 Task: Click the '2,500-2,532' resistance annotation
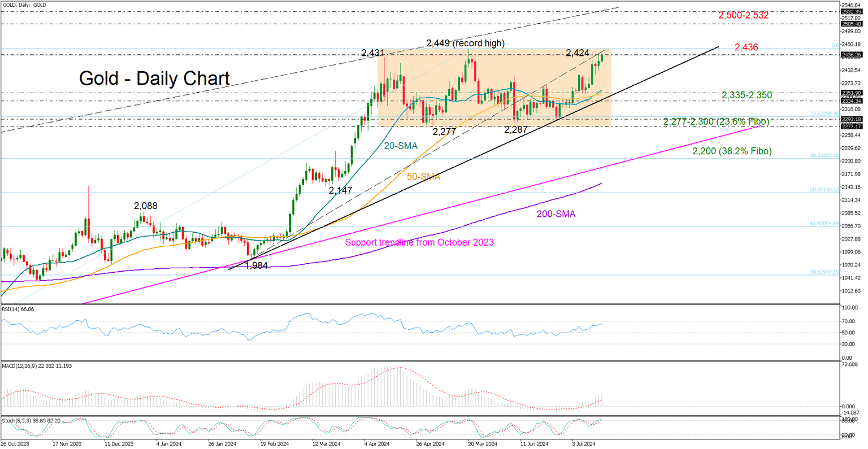(743, 15)
